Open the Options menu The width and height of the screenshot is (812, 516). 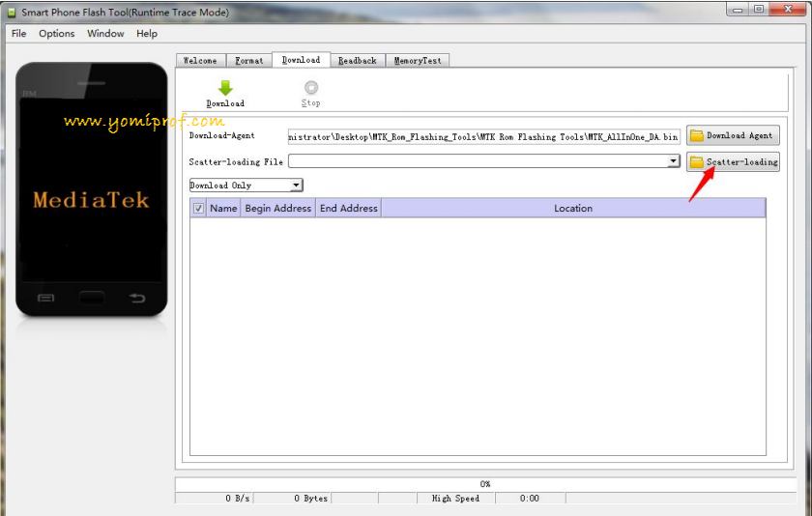coord(56,34)
